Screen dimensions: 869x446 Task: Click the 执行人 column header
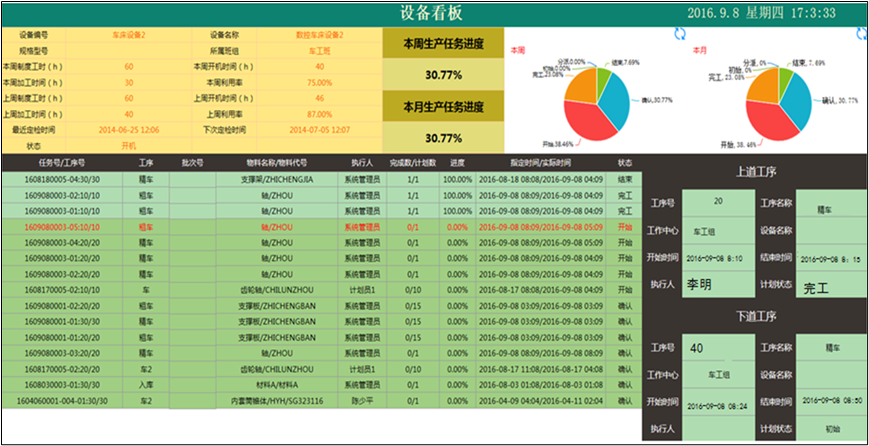click(x=362, y=162)
